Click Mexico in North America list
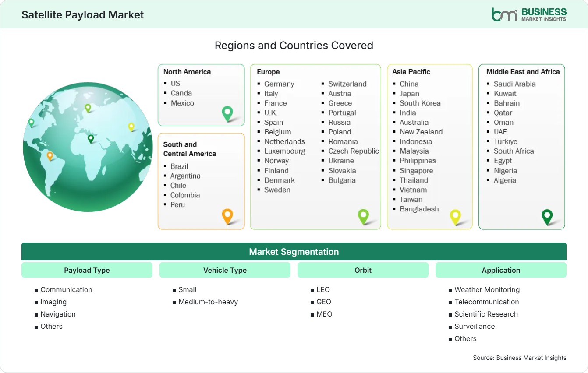This screenshot has height=373, width=588. point(182,103)
